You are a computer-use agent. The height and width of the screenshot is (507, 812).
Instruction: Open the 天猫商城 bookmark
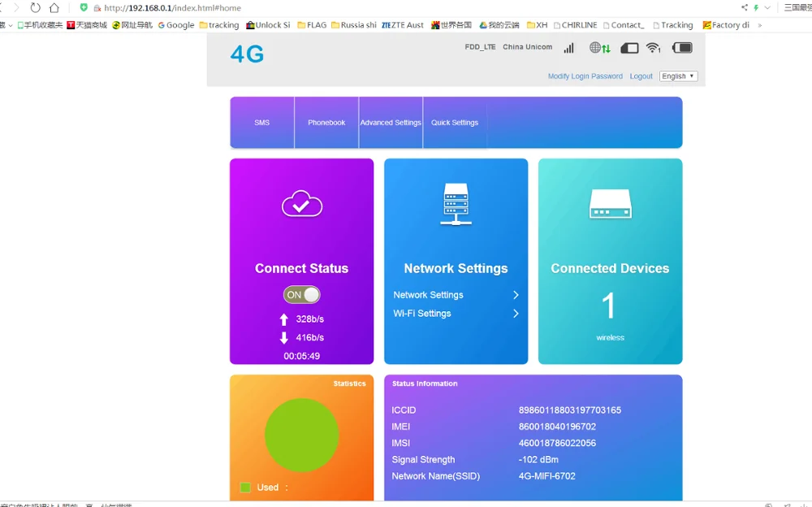pyautogui.click(x=87, y=25)
